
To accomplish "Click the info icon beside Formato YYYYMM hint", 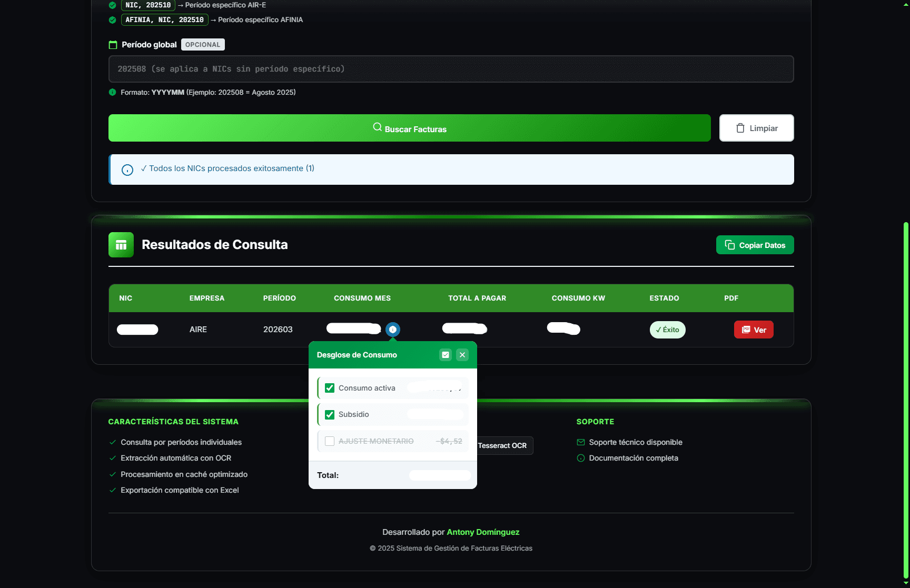I will 112,92.
